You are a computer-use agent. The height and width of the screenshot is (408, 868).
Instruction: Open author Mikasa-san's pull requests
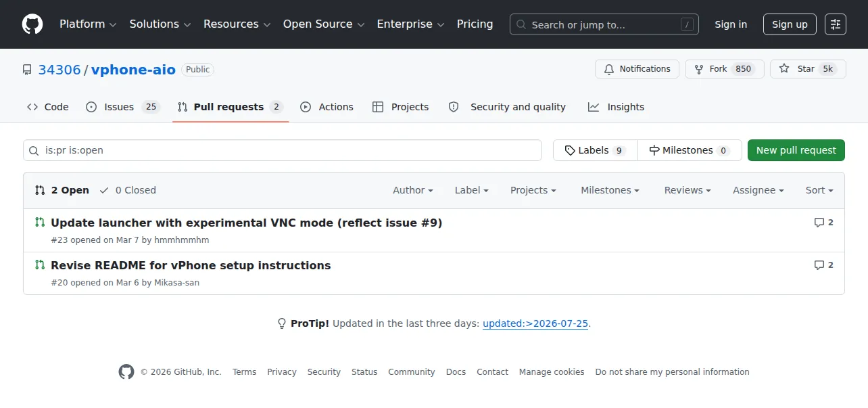tap(176, 283)
